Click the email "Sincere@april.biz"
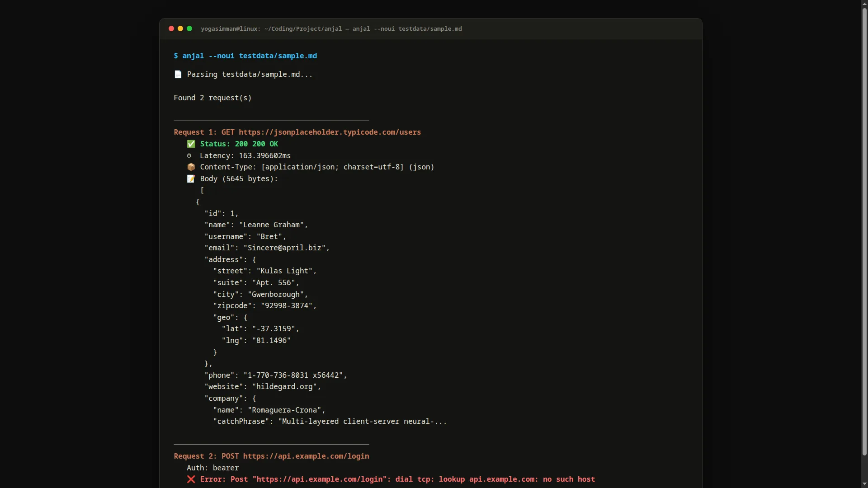The width and height of the screenshot is (868, 488). point(284,248)
